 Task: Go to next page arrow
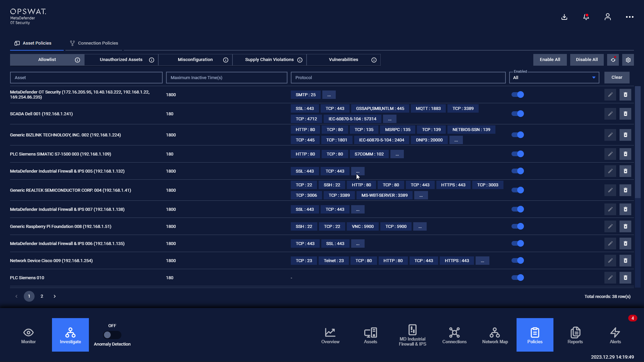[55, 296]
